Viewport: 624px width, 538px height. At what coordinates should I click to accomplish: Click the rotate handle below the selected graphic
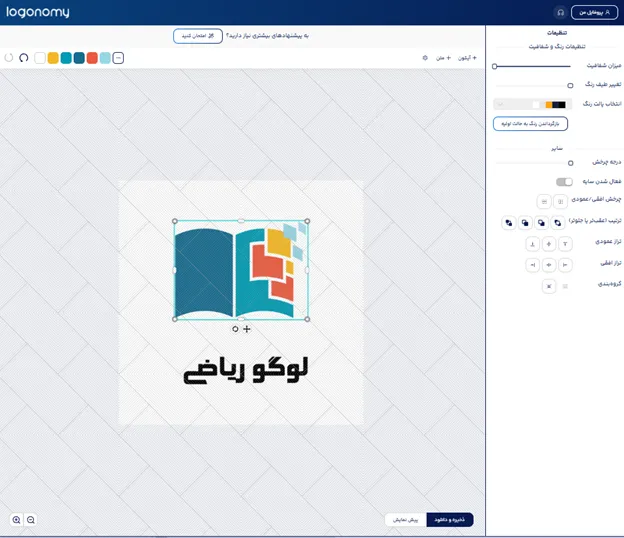coord(235,329)
